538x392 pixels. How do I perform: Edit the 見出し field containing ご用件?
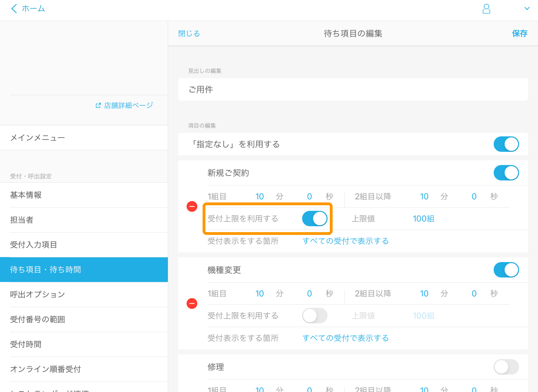(353, 90)
